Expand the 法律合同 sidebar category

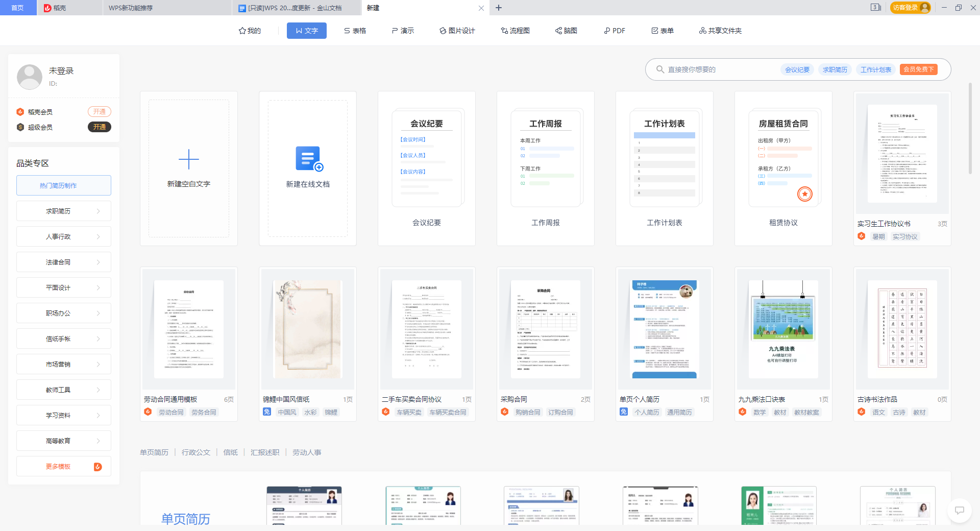point(63,262)
